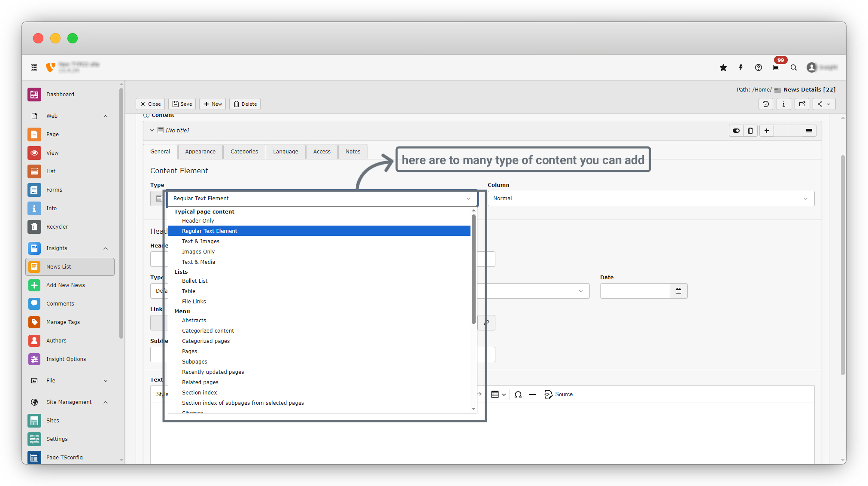This screenshot has height=486, width=868.
Task: Insert special character omega icon
Action: tap(518, 394)
